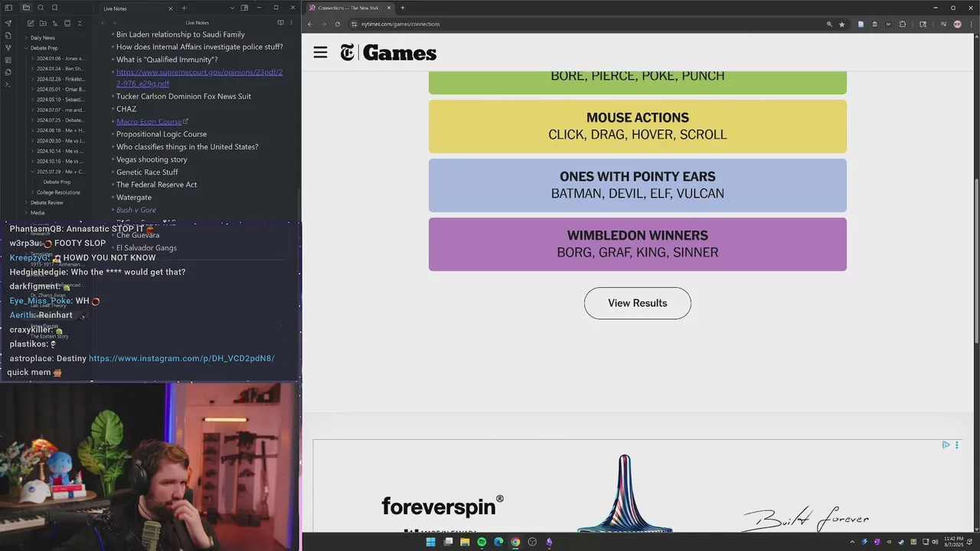Image resolution: width=980 pixels, height=551 pixels.
Task: Open the bookmarks pane in Obsidian
Action: (x=54, y=8)
